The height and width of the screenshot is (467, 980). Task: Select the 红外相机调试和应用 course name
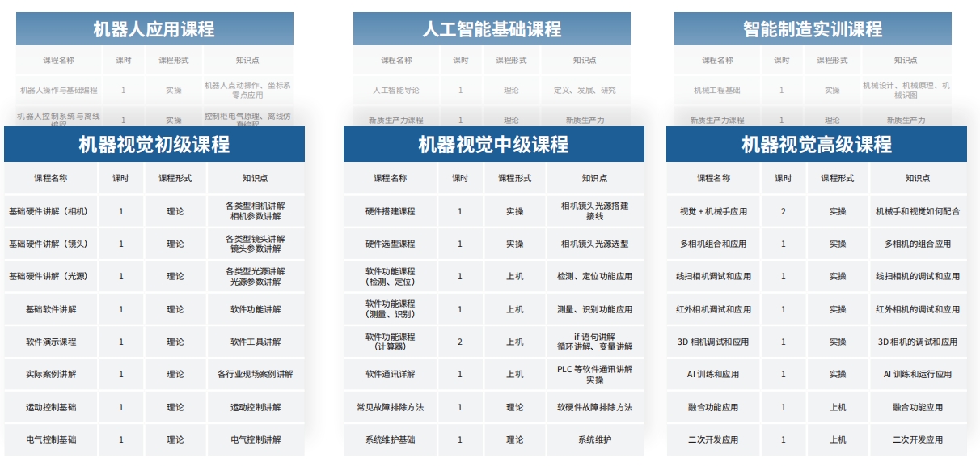click(x=713, y=309)
